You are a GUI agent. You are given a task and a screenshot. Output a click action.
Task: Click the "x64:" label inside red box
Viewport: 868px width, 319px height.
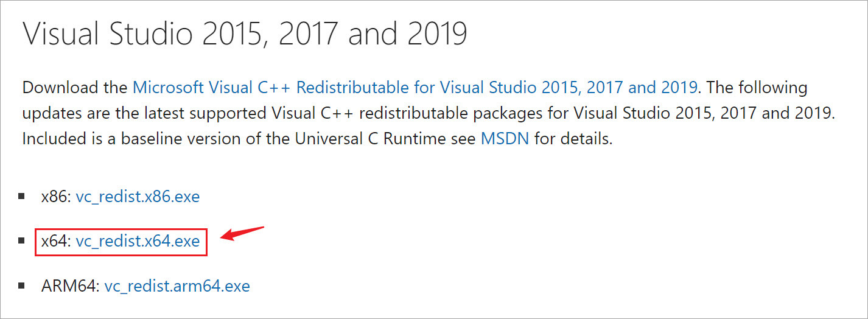[x=56, y=241]
